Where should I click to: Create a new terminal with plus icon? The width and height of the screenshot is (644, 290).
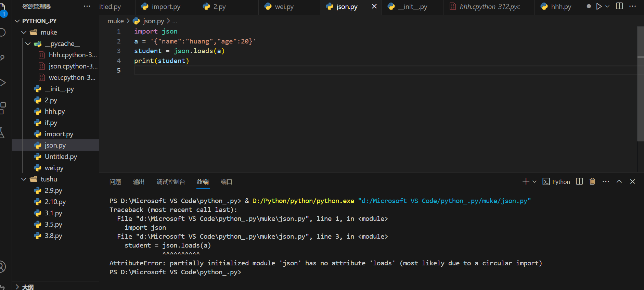click(x=526, y=181)
